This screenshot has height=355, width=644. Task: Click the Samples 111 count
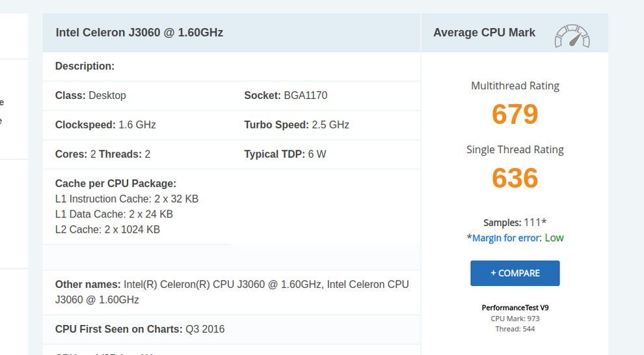pyautogui.click(x=515, y=223)
